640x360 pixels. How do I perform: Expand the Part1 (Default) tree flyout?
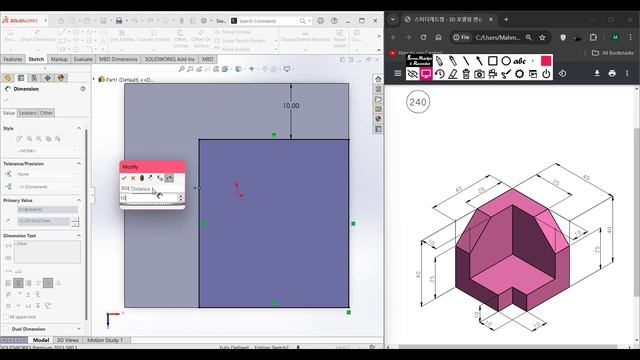click(93, 80)
